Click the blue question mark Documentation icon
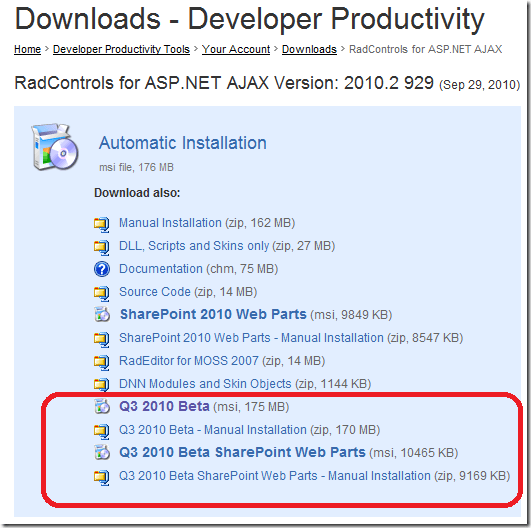This screenshot has width=531, height=528. (102, 270)
